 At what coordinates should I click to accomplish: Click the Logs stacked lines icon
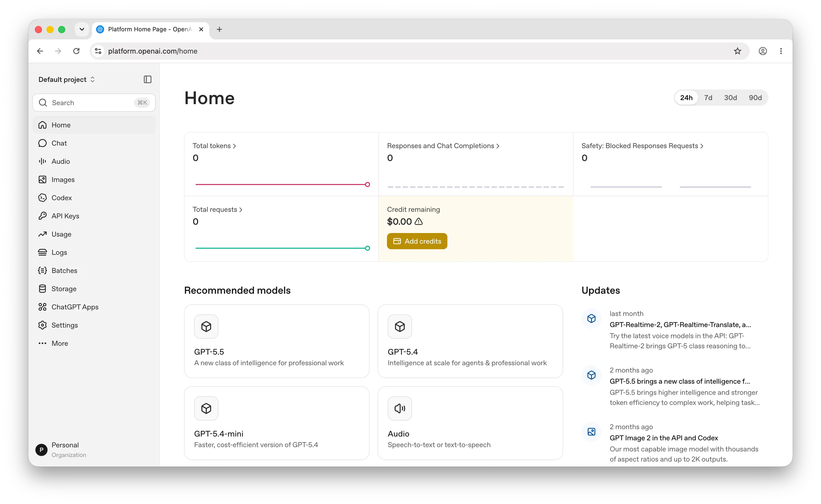pyautogui.click(x=42, y=252)
